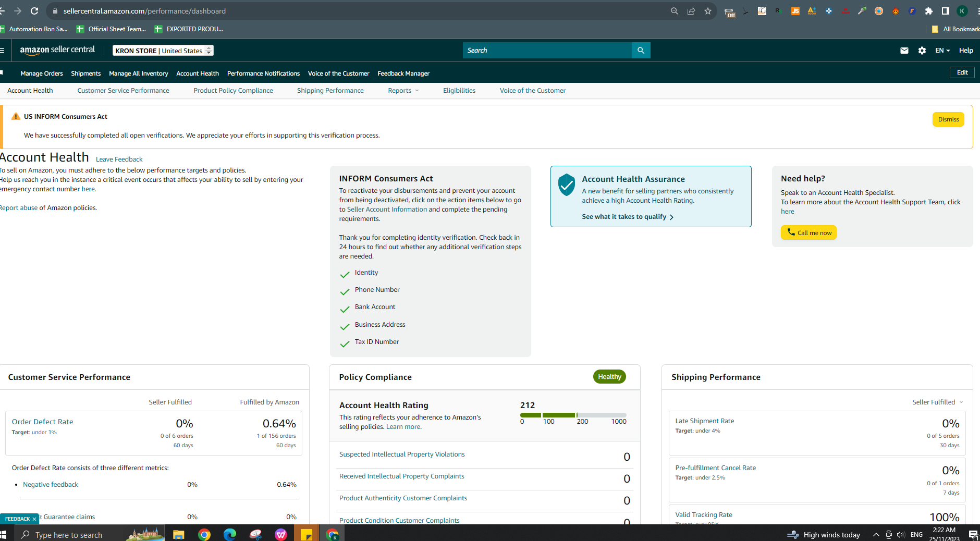
Task: Open File Explorer from the taskbar
Action: coord(178,534)
